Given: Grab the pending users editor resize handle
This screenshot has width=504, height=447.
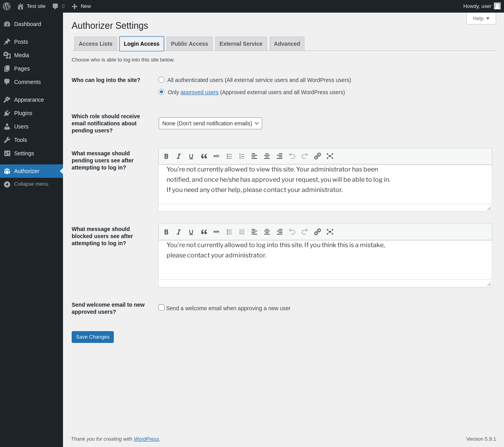Looking at the screenshot, I should tap(489, 208).
